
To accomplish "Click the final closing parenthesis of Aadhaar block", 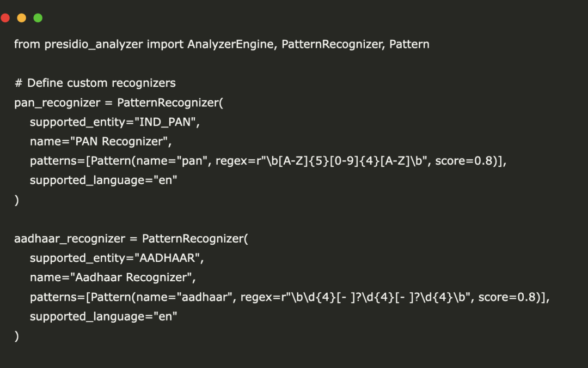I will coord(16,336).
